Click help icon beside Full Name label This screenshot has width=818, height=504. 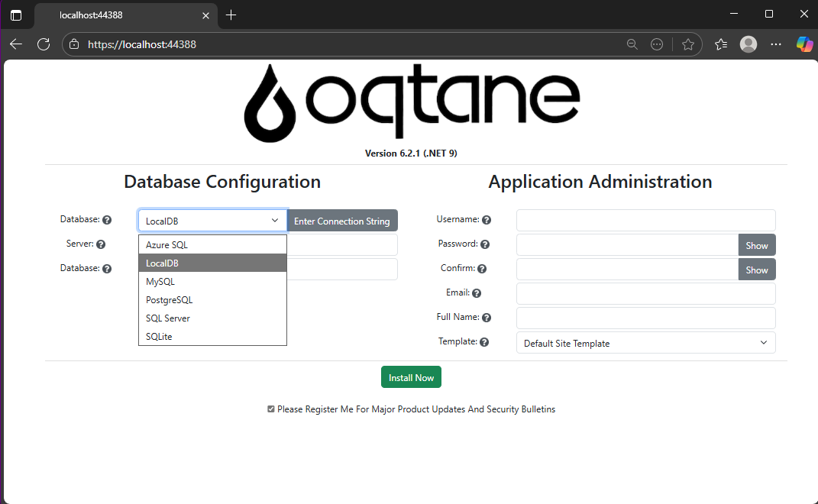click(x=487, y=318)
